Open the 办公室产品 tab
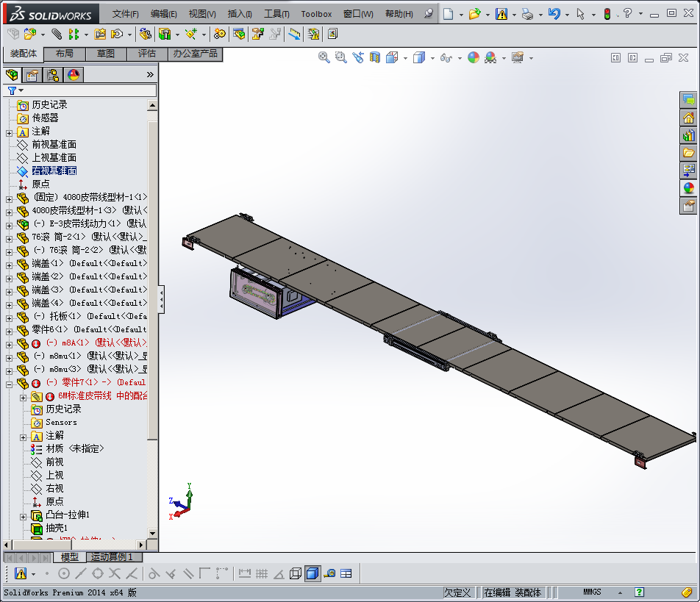700x602 pixels. tap(195, 54)
